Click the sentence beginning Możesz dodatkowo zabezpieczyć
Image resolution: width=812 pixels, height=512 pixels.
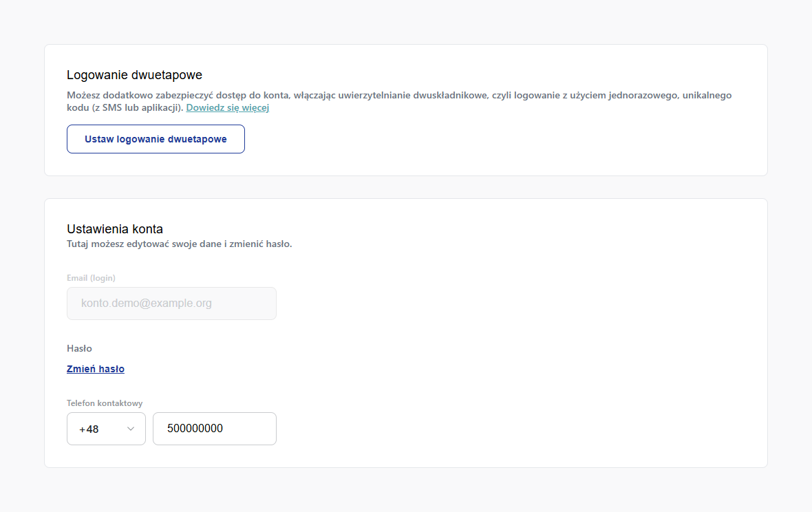[x=398, y=101]
